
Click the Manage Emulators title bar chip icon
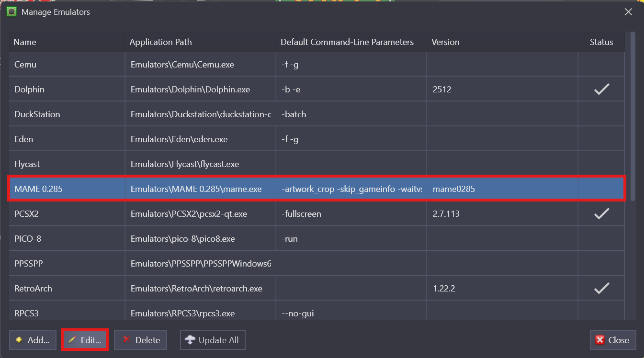pos(11,12)
